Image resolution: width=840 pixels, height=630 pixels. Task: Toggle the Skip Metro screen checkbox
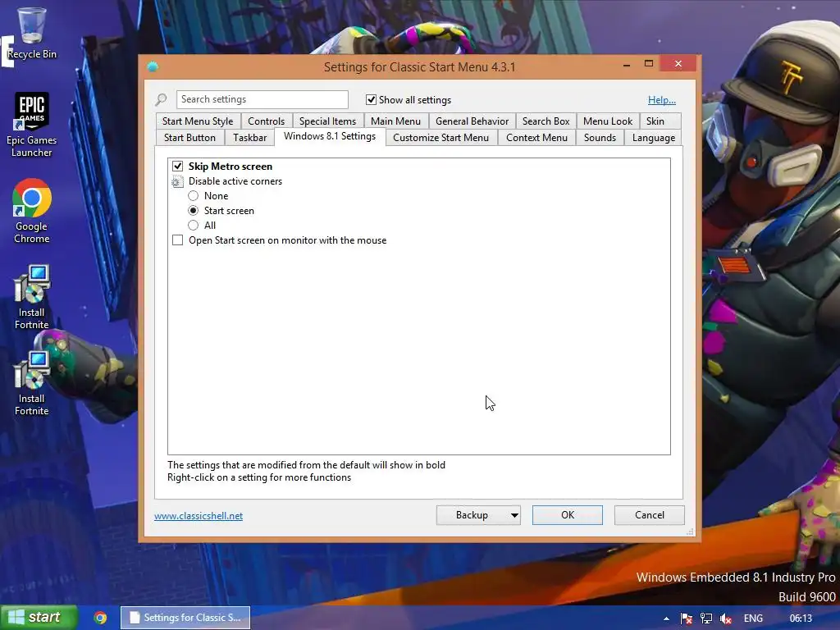[177, 166]
